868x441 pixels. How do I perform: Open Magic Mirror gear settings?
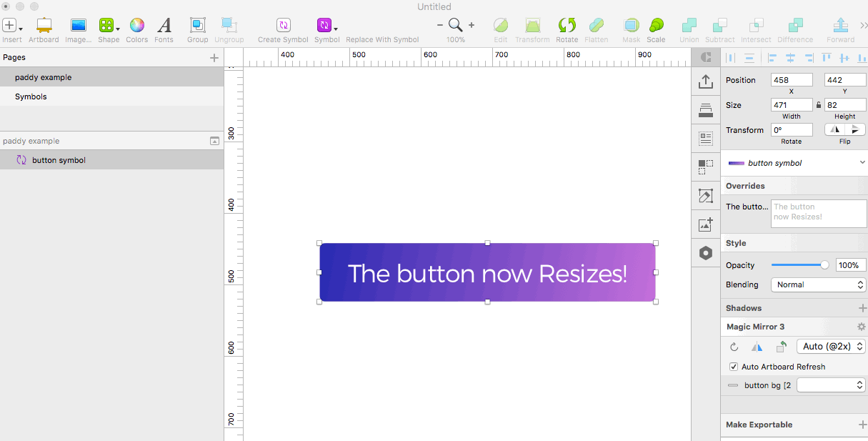tap(861, 327)
